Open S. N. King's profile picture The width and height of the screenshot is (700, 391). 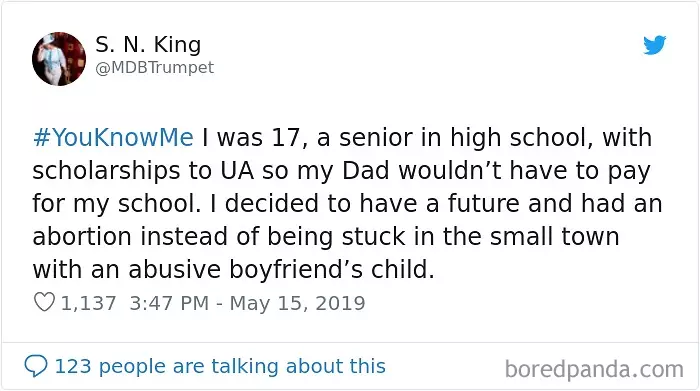[x=59, y=58]
